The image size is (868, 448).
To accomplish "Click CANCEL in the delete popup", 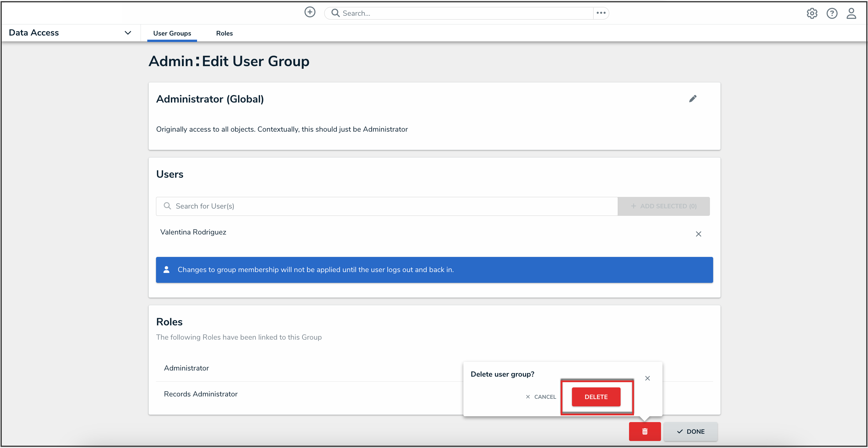I will point(541,397).
